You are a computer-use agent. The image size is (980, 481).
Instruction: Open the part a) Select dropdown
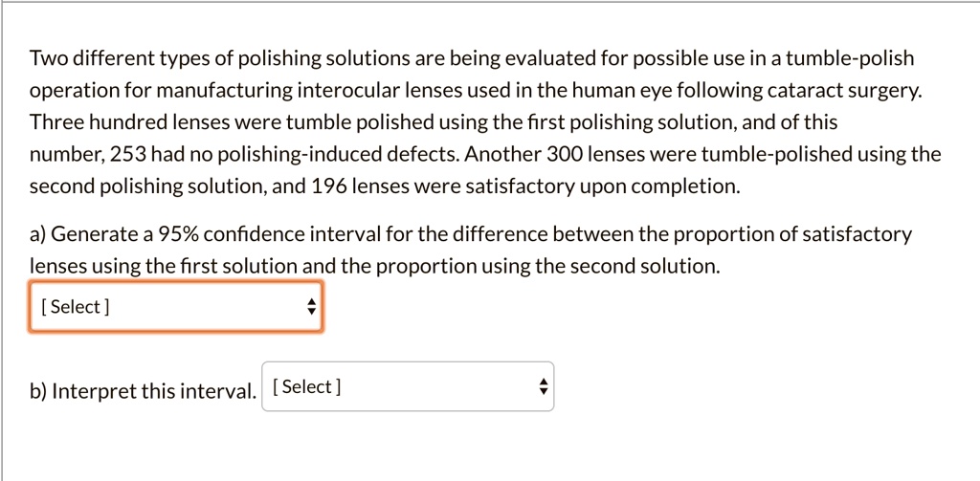pyautogui.click(x=176, y=307)
